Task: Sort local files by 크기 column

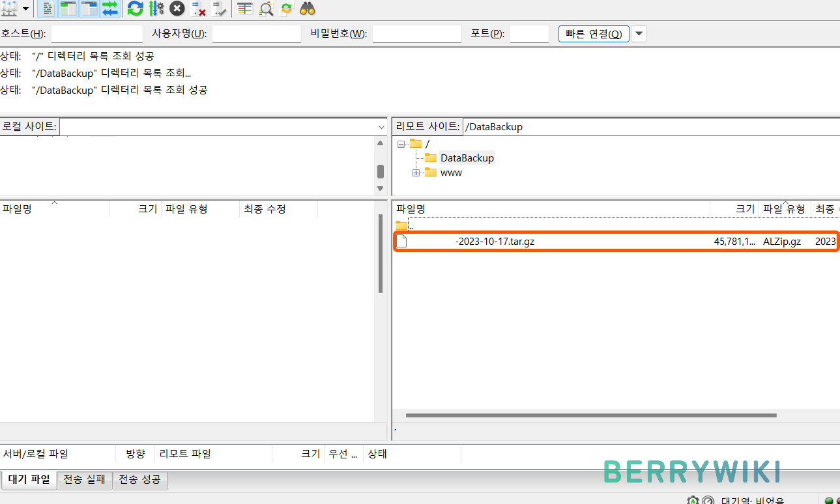Action: (x=135, y=209)
